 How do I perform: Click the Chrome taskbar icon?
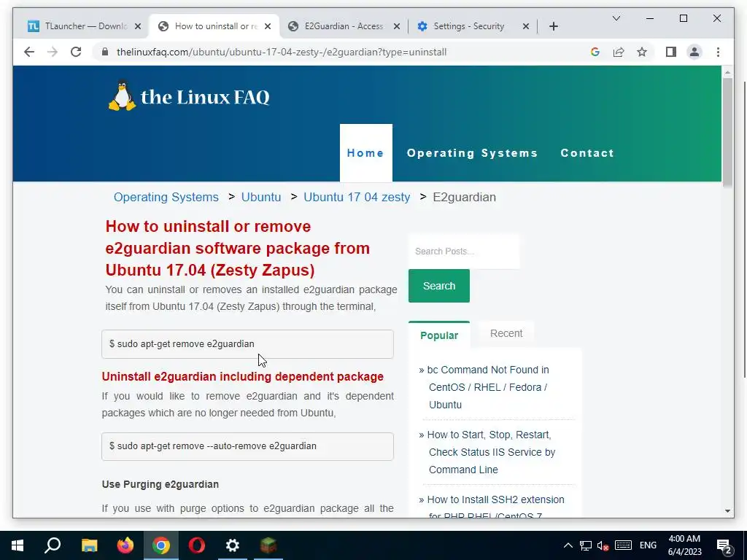tap(161, 545)
